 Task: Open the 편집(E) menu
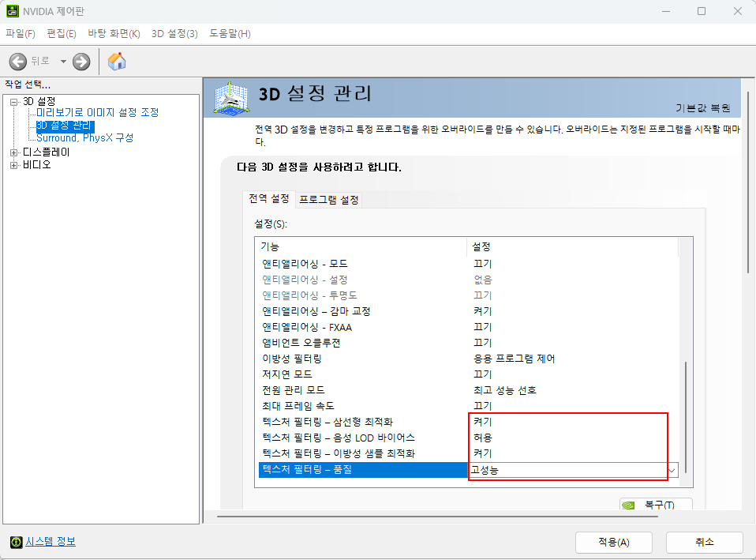(62, 34)
